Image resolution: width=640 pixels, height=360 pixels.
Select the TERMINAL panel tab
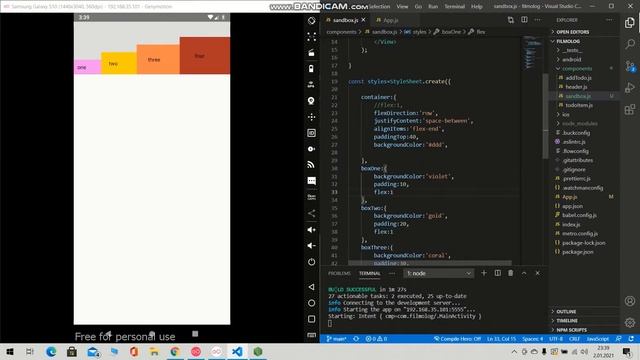coord(370,273)
